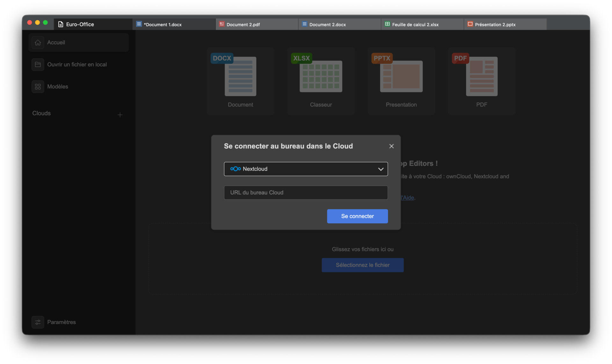Switch to the Document 1.docx tab

pos(174,24)
